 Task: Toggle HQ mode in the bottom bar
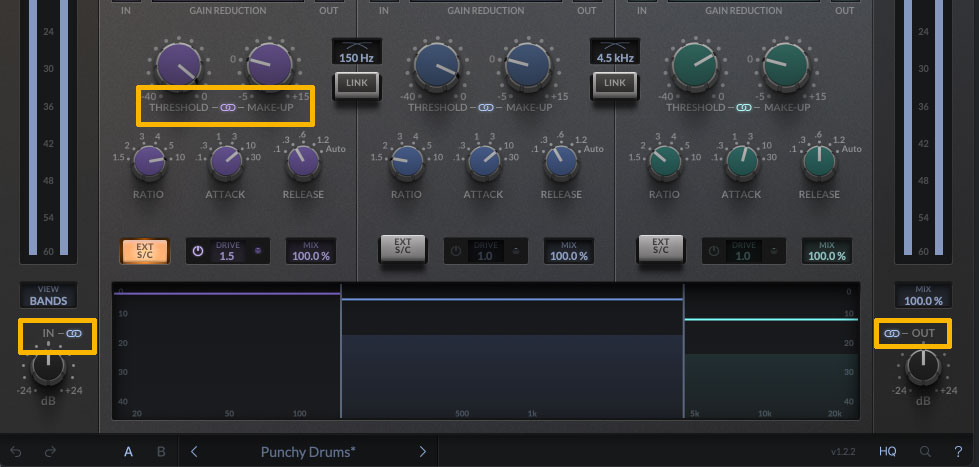point(887,451)
